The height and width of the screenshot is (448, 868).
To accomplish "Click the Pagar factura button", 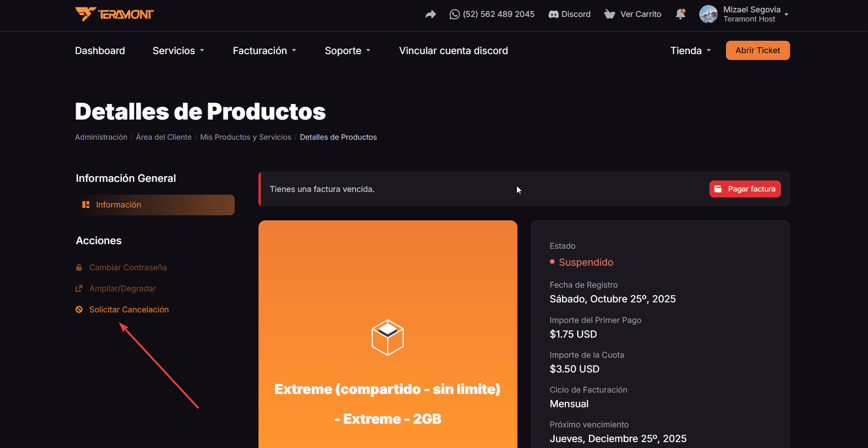I will [x=745, y=189].
